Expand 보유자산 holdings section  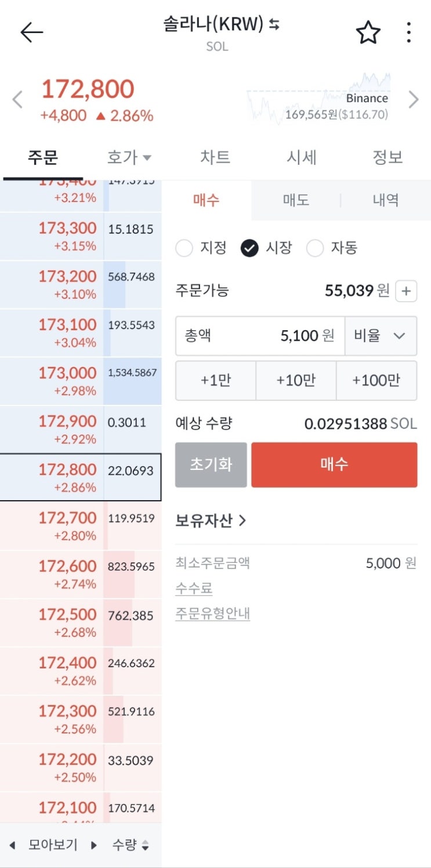(x=211, y=520)
